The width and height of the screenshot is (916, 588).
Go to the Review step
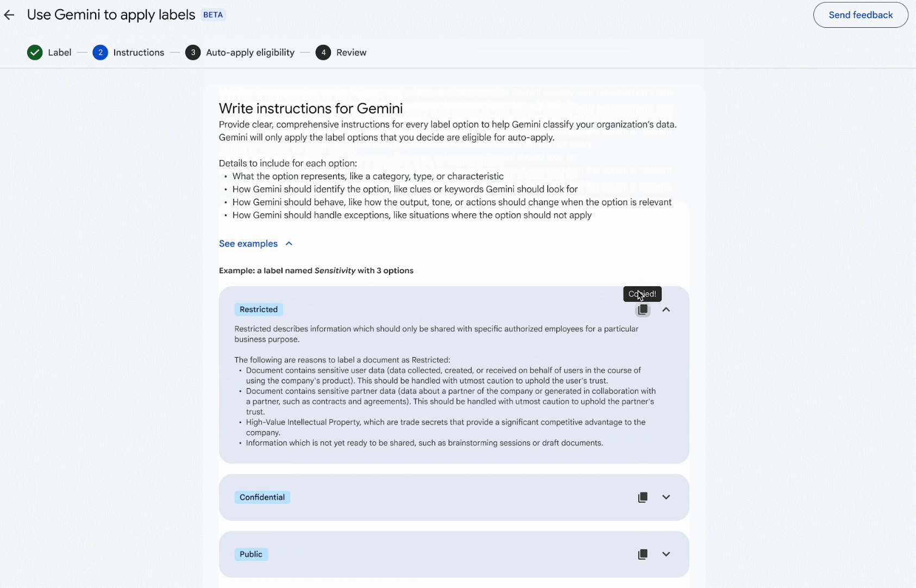(351, 53)
